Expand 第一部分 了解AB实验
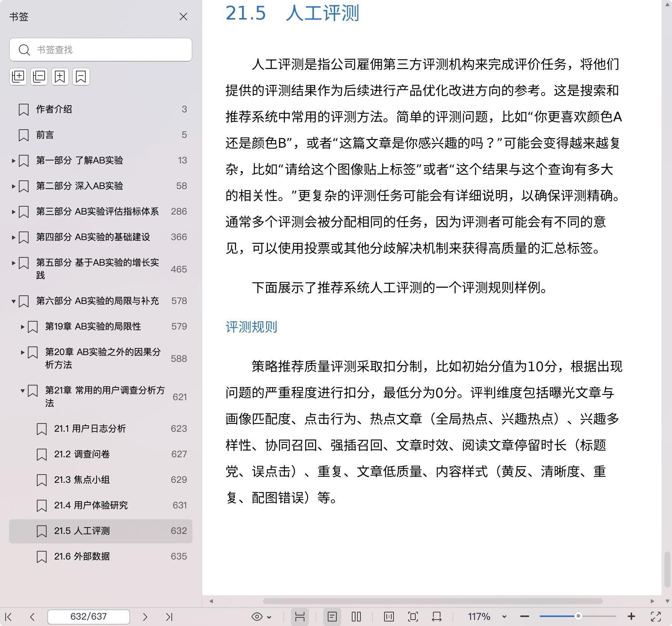672x626 pixels. (x=14, y=161)
